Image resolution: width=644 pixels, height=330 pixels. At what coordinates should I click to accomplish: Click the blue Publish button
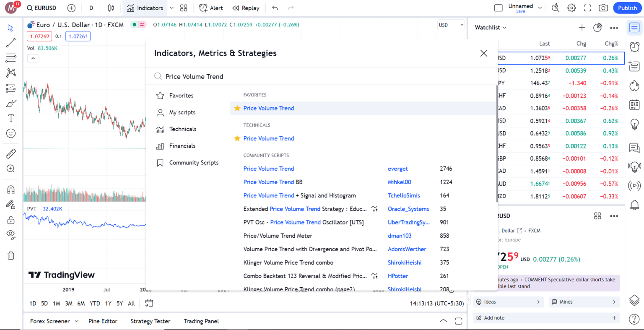627,8
